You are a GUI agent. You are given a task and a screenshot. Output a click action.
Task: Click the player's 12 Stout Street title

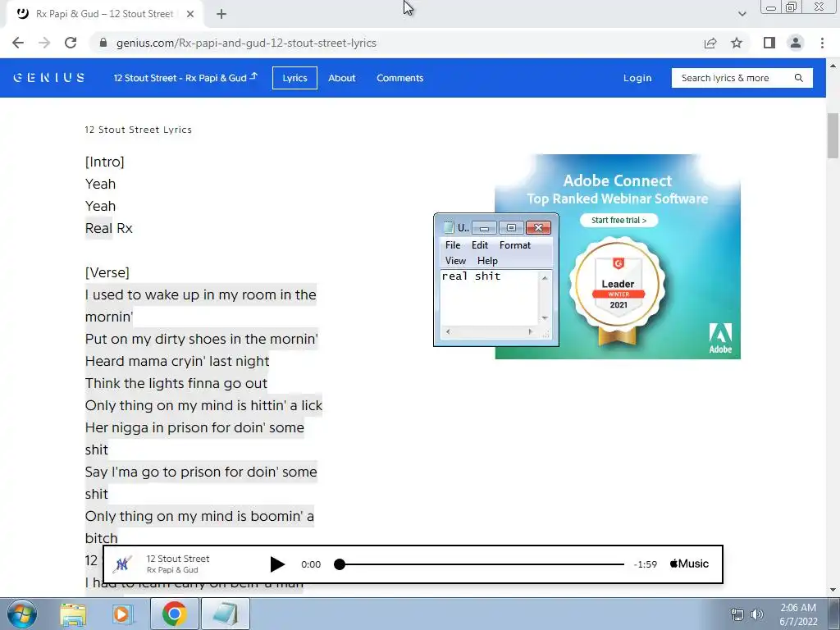[178, 558]
